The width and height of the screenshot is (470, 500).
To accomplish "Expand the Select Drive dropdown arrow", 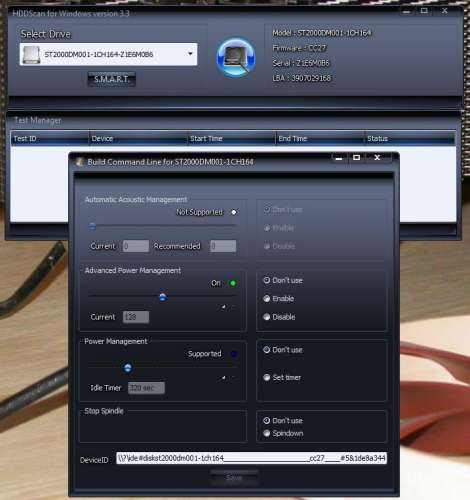I will pos(190,54).
